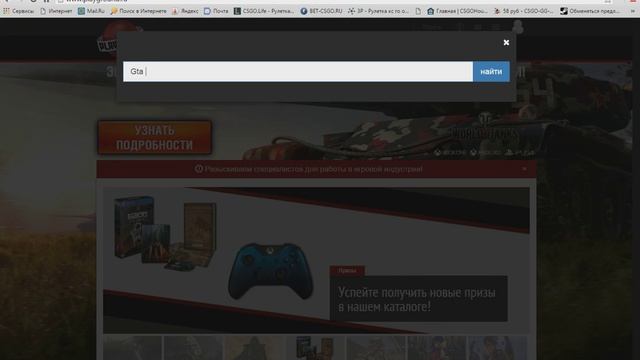Viewport: 640px width, 360px height.
Task: Close the search overlay with the X
Action: [x=506, y=42]
